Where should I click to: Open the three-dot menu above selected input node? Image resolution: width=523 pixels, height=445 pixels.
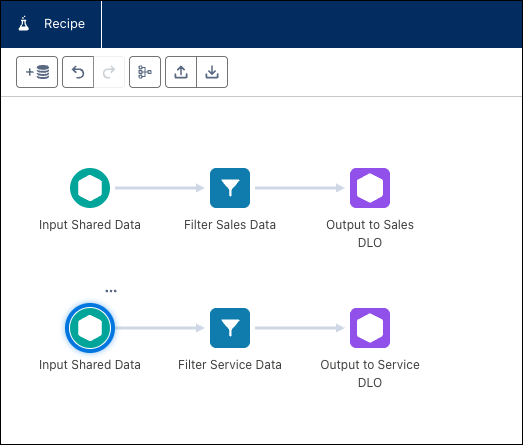coord(111,291)
